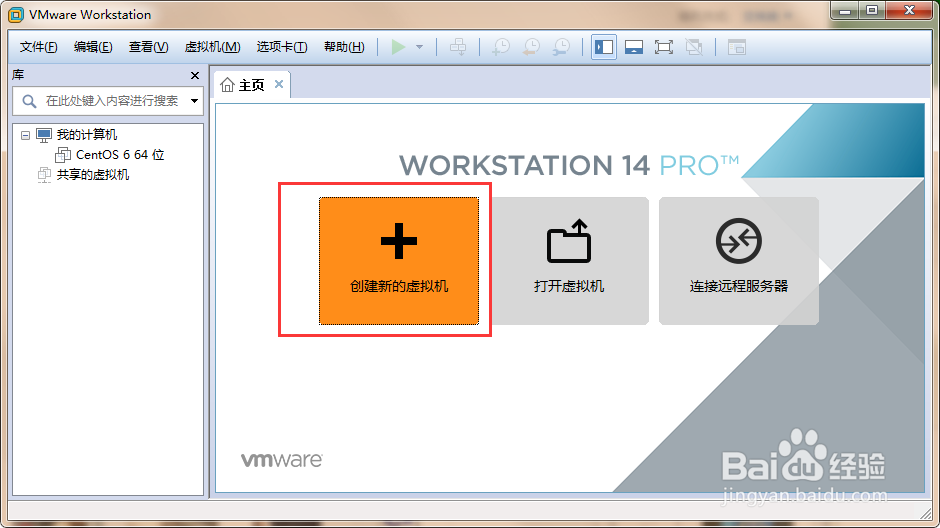Click the revert to snapshot icon
Viewport: 940px width, 528px height.
tap(531, 47)
